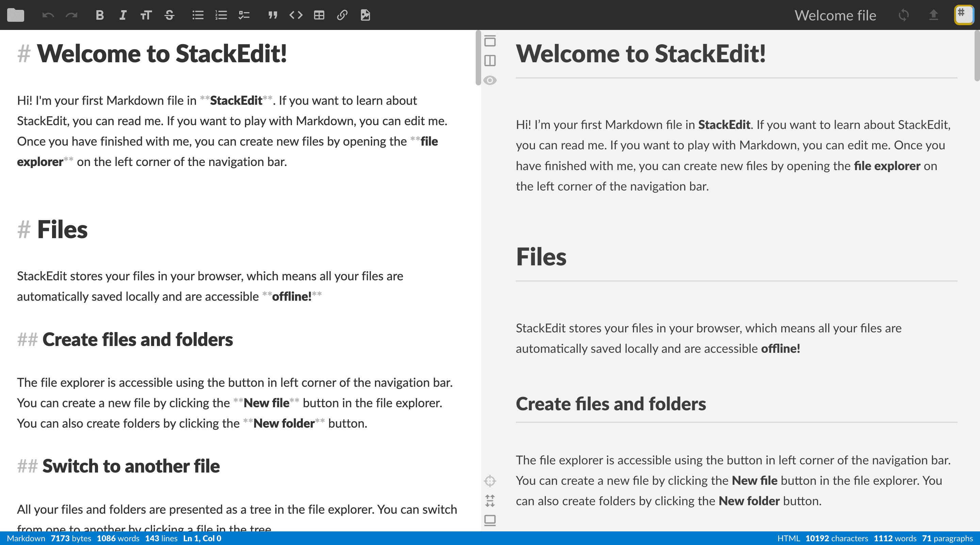Toggle the navigation bar visibility
Screen dimensions: 980x545
490,41
